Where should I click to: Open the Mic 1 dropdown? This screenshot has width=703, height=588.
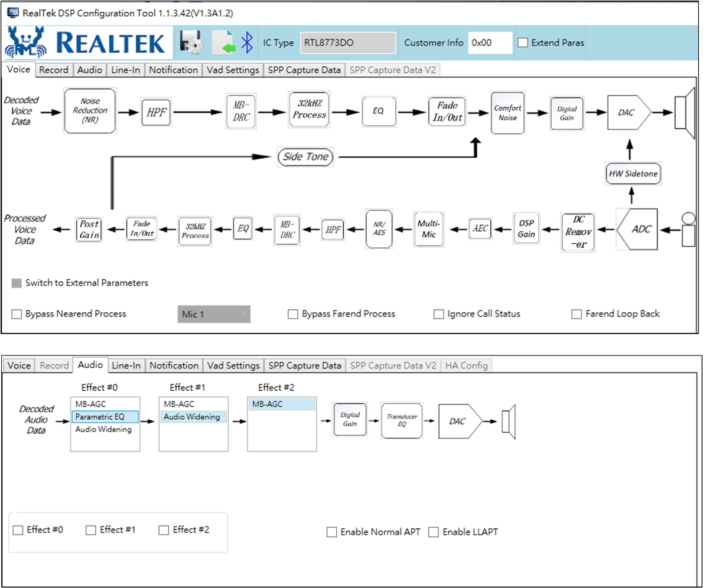(x=214, y=314)
